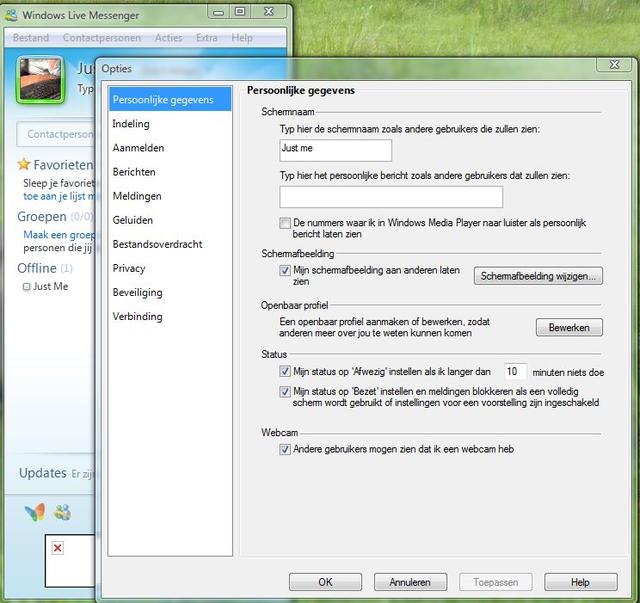Click 'Schermafbeelding wijzigen...' button
Screen dimensions: 640x603
click(x=538, y=276)
